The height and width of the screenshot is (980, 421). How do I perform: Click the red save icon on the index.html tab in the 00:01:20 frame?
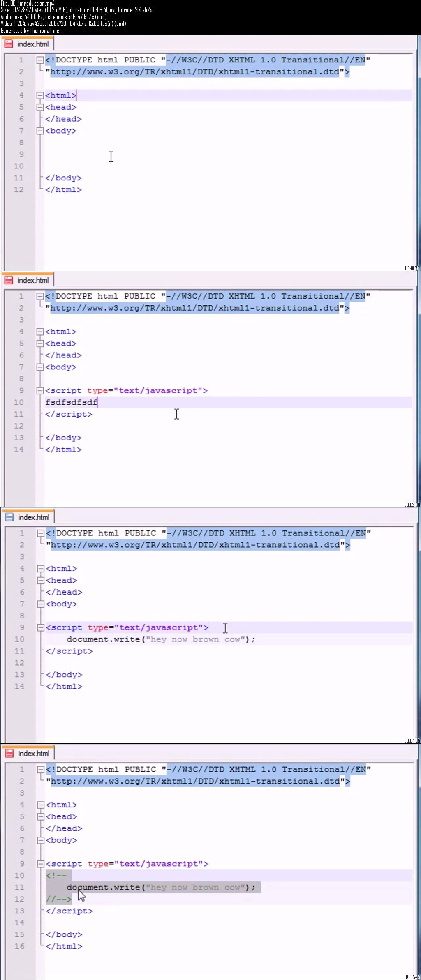click(9, 44)
